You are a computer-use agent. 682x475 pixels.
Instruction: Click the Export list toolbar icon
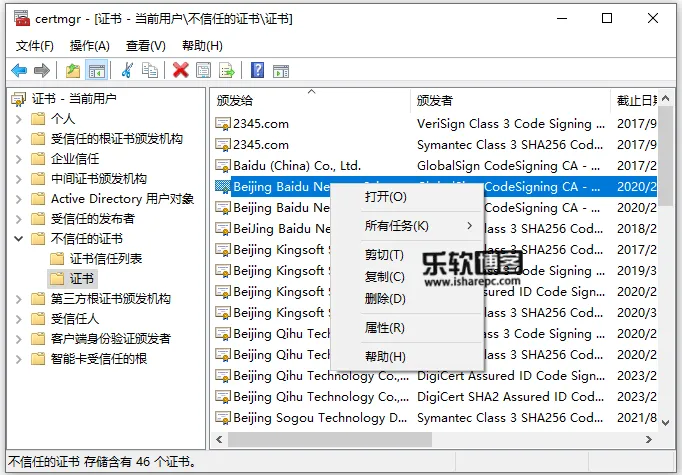pos(227,70)
